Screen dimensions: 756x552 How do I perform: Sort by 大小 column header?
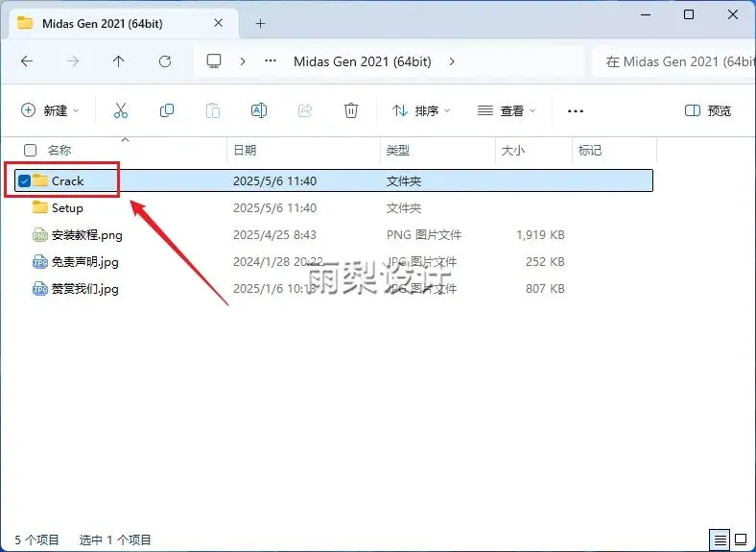click(x=513, y=150)
